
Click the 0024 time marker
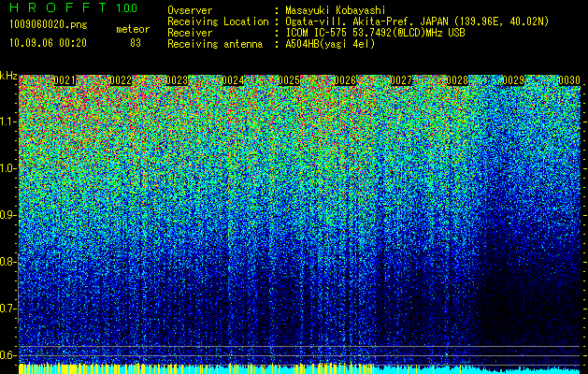(234, 80)
